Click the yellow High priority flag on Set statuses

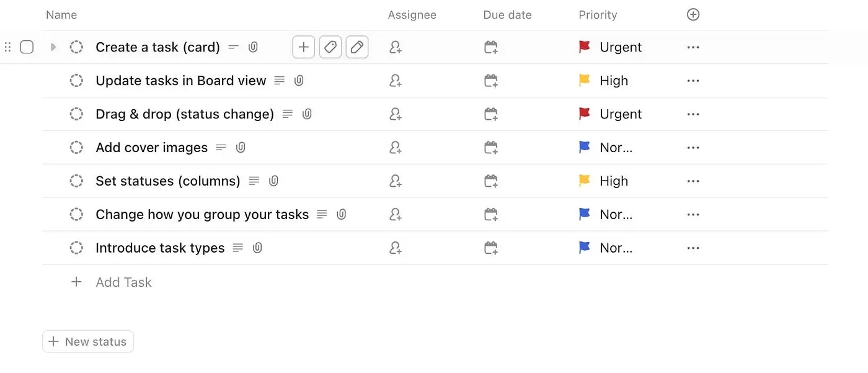click(x=584, y=181)
